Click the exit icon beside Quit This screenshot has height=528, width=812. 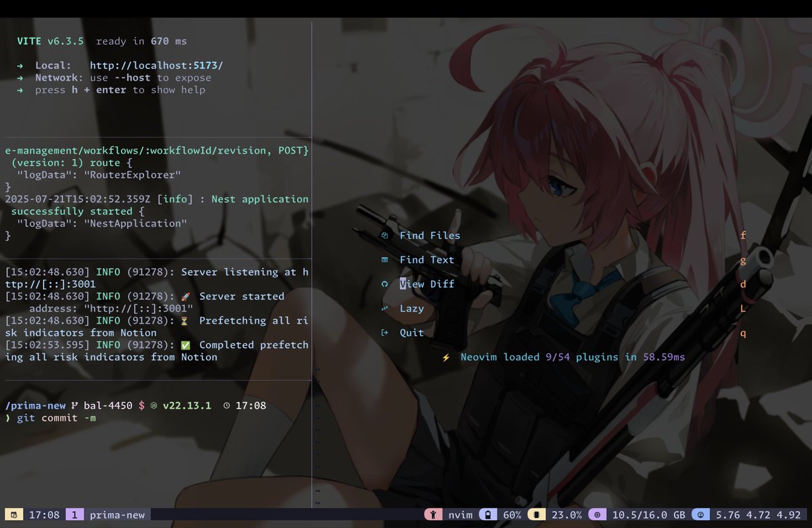384,333
